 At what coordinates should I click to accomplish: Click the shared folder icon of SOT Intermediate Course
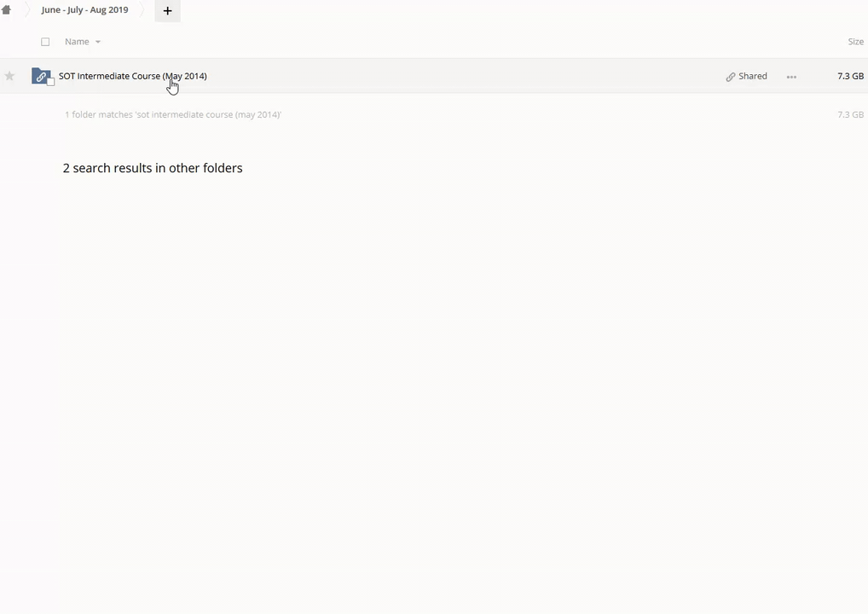click(40, 76)
